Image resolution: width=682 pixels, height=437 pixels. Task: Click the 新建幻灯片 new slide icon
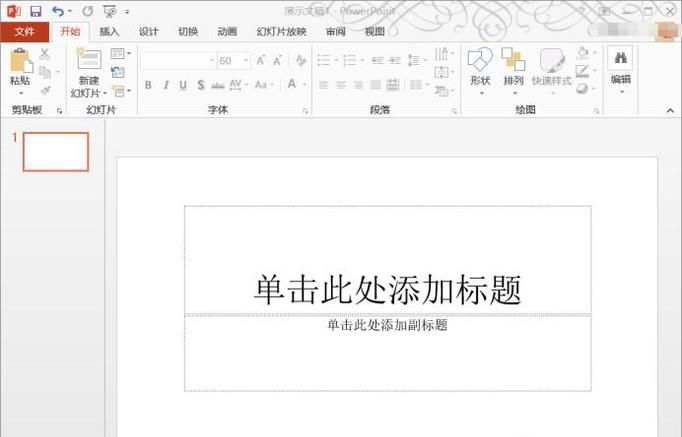click(89, 59)
